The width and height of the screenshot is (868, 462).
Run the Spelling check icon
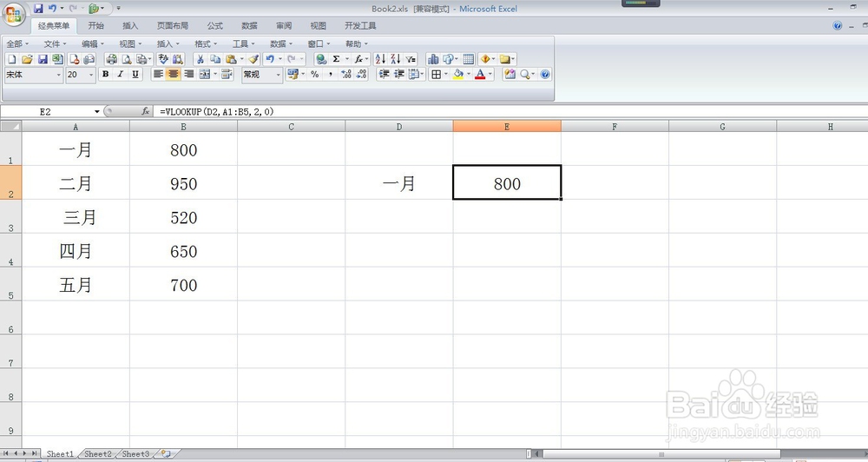tap(163, 59)
